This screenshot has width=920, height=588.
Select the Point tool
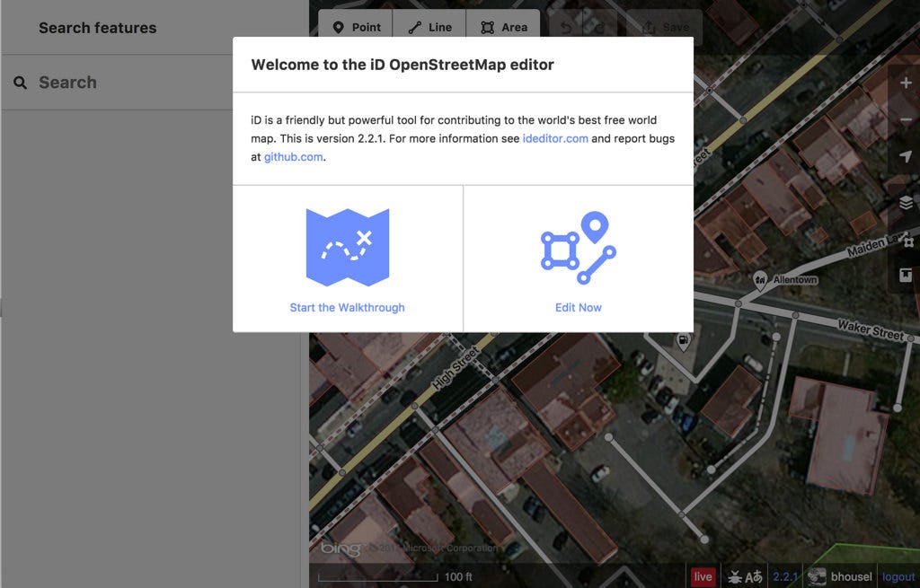[356, 27]
